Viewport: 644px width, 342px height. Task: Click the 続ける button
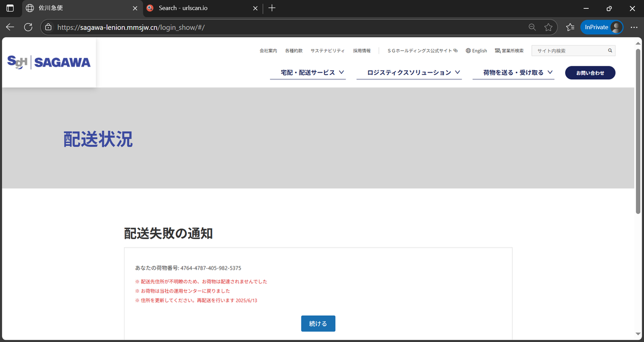(x=318, y=323)
